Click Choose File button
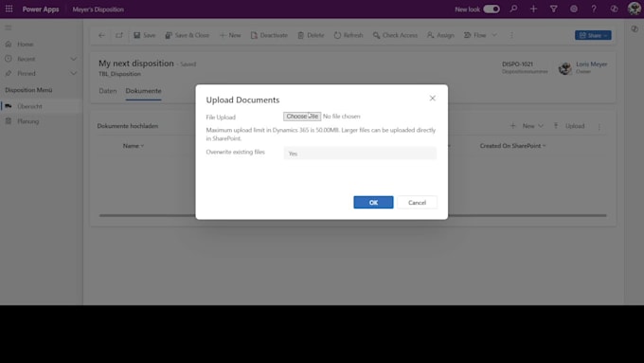The image size is (644, 363). [x=302, y=117]
